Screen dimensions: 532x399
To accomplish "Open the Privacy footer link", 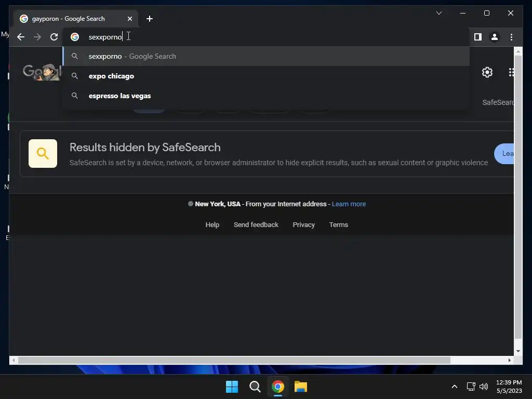I will (303, 224).
